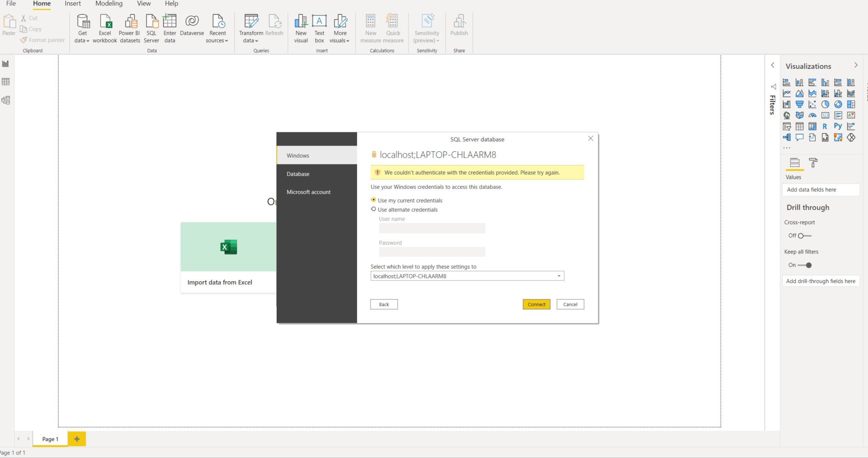Select the Line chart visual
The width and height of the screenshot is (868, 458).
(787, 93)
